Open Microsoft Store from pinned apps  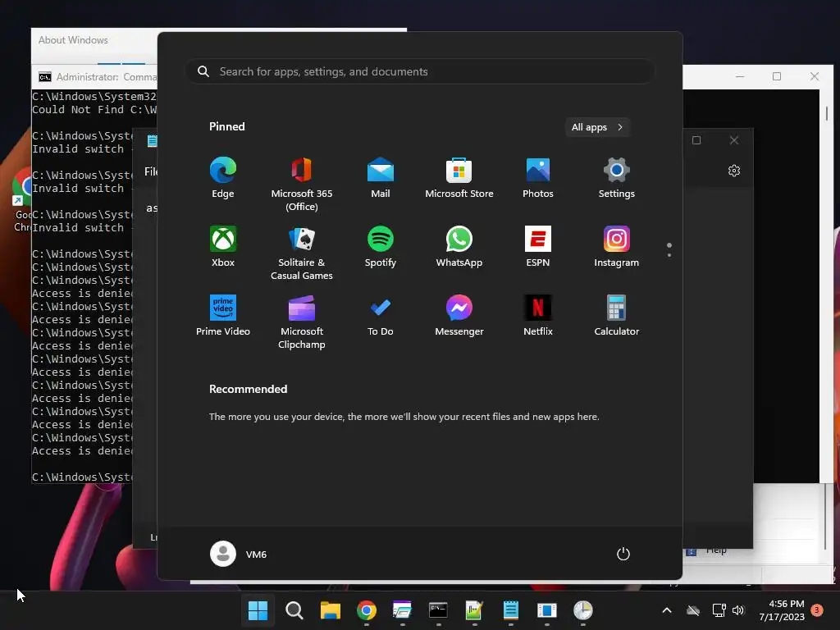coord(459,178)
